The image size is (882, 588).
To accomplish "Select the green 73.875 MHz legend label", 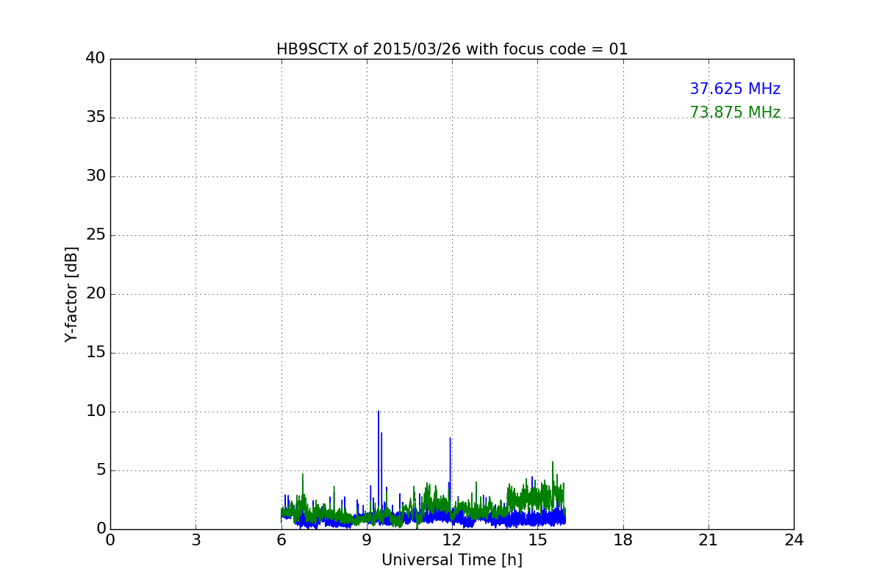I will (x=735, y=112).
